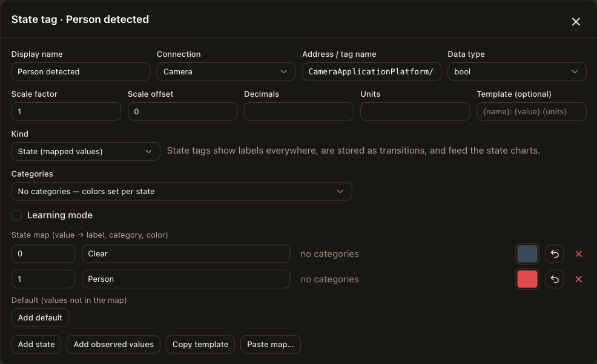Reset color for the Clear state
Viewport: 597px width, 364px height.
pyautogui.click(x=555, y=254)
